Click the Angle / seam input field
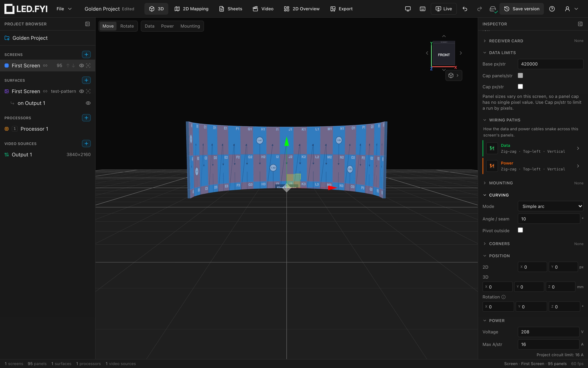 [549, 219]
